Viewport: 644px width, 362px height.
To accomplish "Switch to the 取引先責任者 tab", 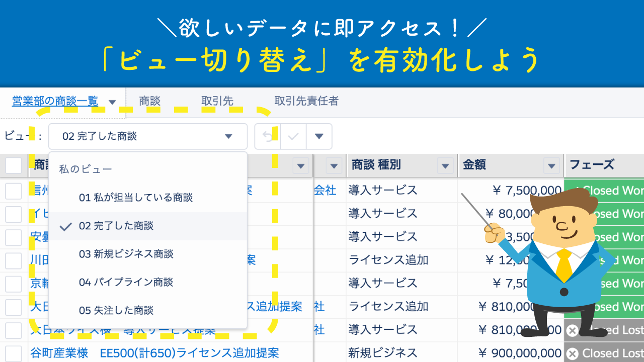I will tap(306, 101).
